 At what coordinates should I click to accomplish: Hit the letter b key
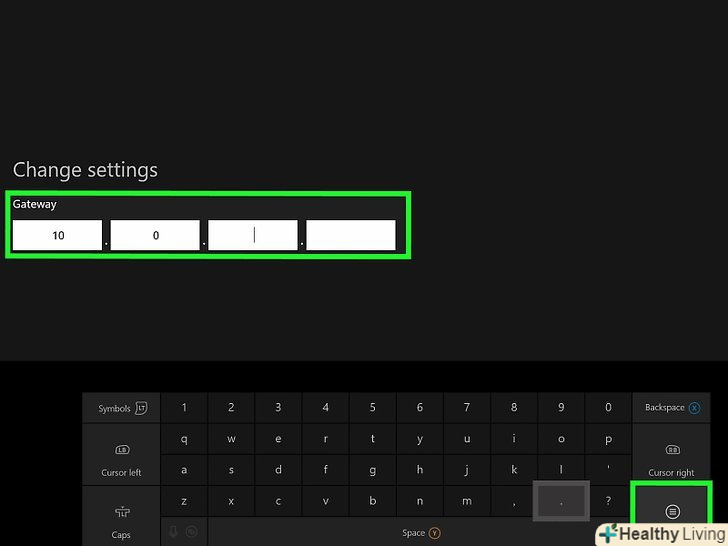click(x=372, y=501)
